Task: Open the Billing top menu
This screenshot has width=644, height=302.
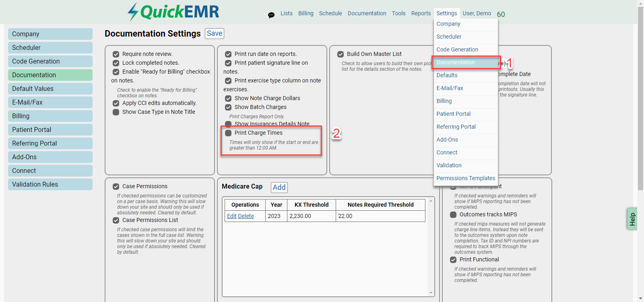Action: point(306,13)
